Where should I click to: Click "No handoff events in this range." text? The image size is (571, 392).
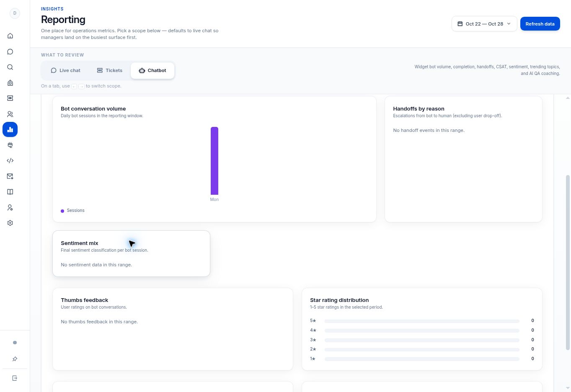tap(429, 130)
